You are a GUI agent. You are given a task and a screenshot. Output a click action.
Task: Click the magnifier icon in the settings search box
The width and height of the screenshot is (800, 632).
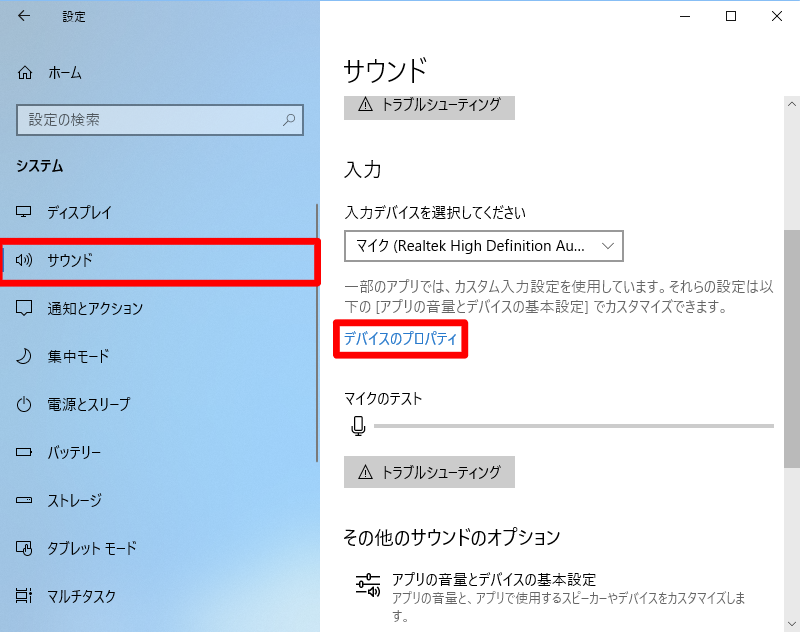289,120
